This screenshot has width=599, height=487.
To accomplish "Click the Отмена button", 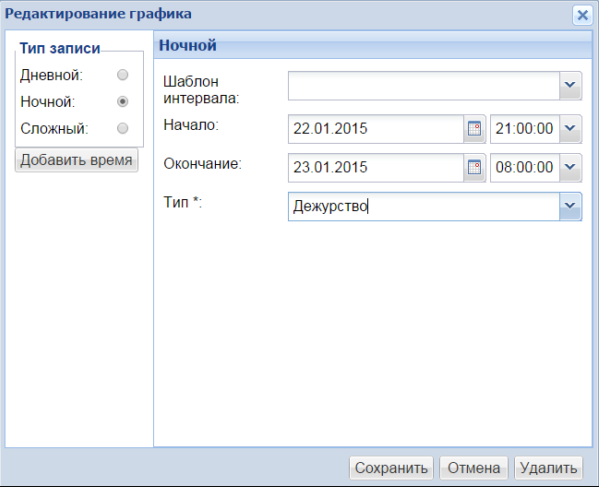I will pos(474,468).
